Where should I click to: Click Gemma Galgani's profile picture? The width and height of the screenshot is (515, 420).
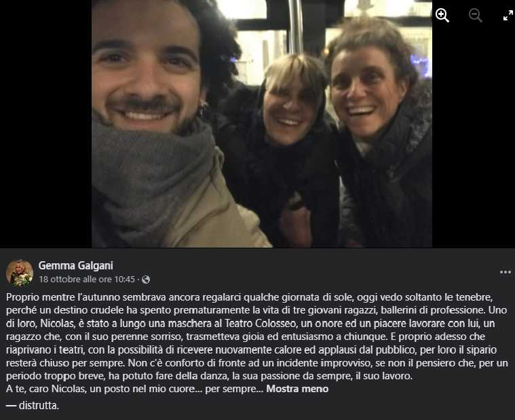[20, 273]
